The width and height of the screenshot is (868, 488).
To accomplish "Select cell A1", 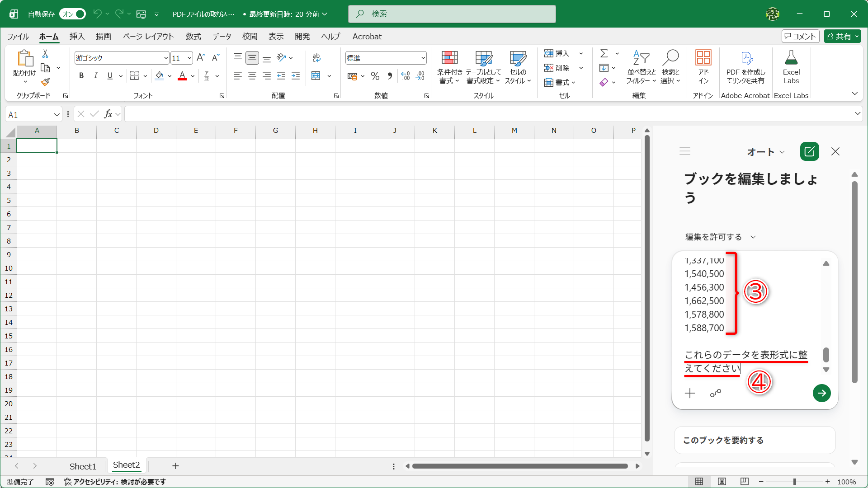I will pos(37,146).
